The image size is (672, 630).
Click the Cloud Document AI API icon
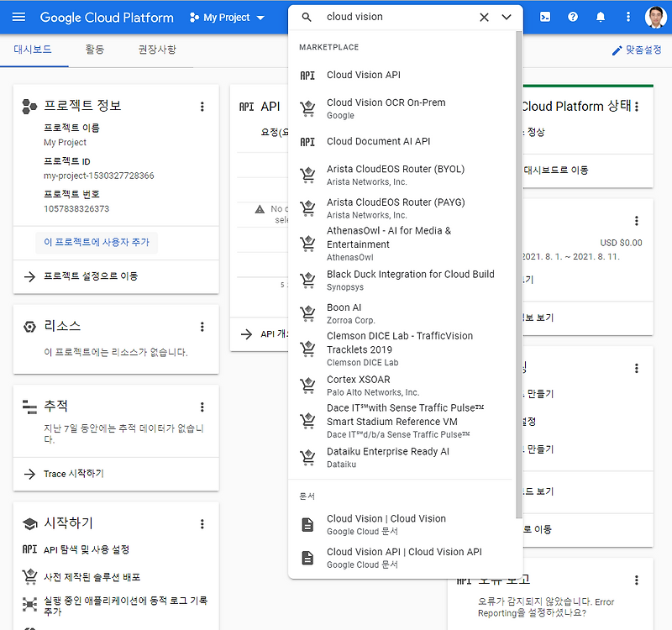click(307, 141)
